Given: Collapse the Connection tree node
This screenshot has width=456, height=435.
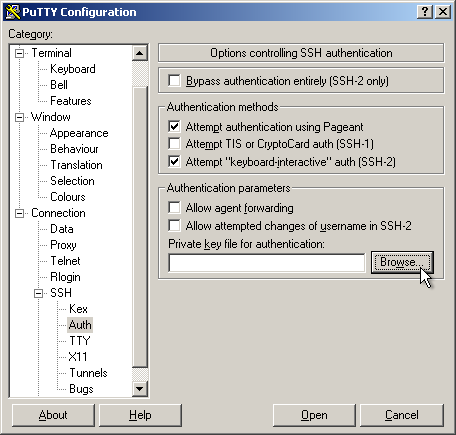Looking at the screenshot, I should point(20,213).
